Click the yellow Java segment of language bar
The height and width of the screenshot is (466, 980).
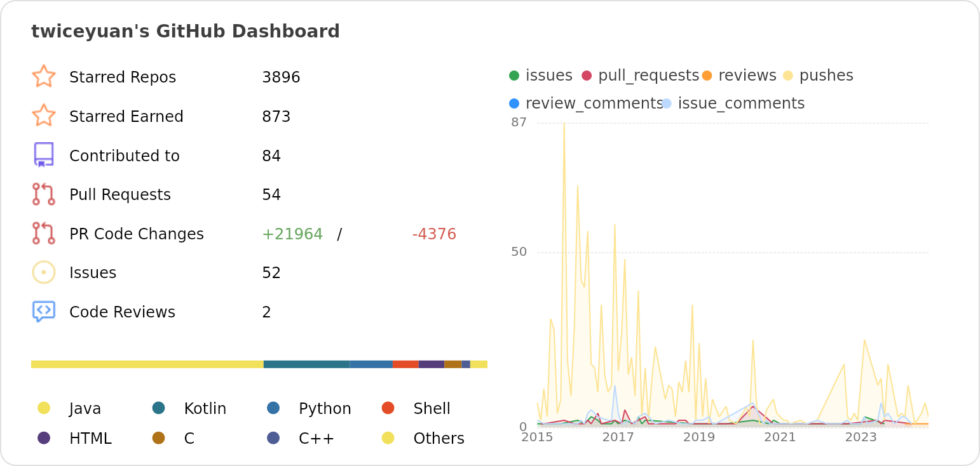pyautogui.click(x=147, y=364)
